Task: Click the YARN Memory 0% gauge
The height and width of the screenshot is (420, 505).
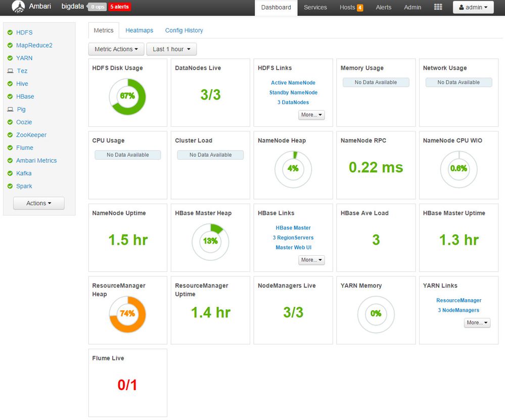Action: click(x=376, y=314)
